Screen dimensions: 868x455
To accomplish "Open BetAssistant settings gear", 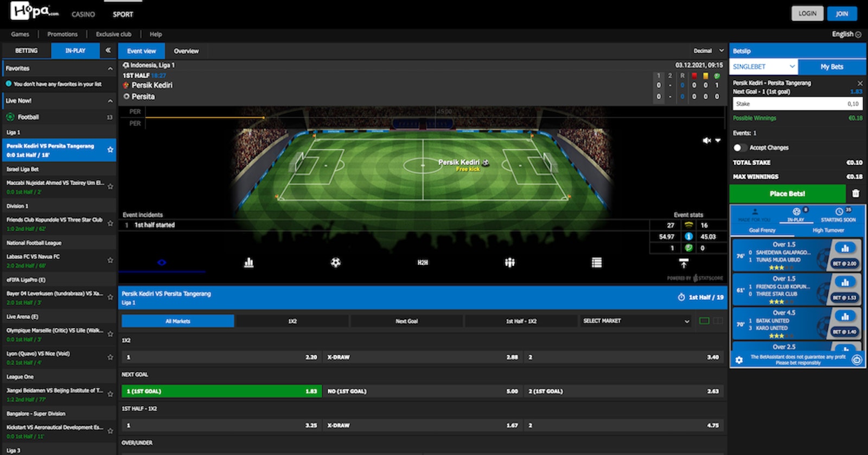I will pyautogui.click(x=738, y=359).
